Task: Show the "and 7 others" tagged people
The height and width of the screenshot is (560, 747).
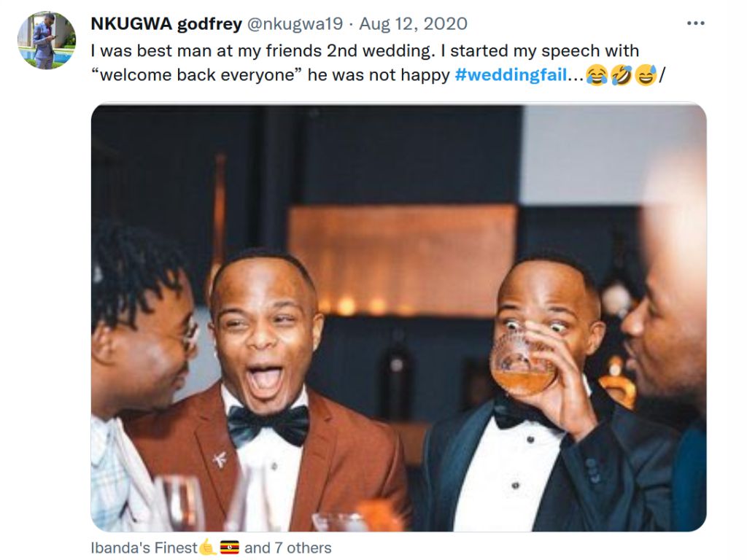Action: [x=287, y=548]
